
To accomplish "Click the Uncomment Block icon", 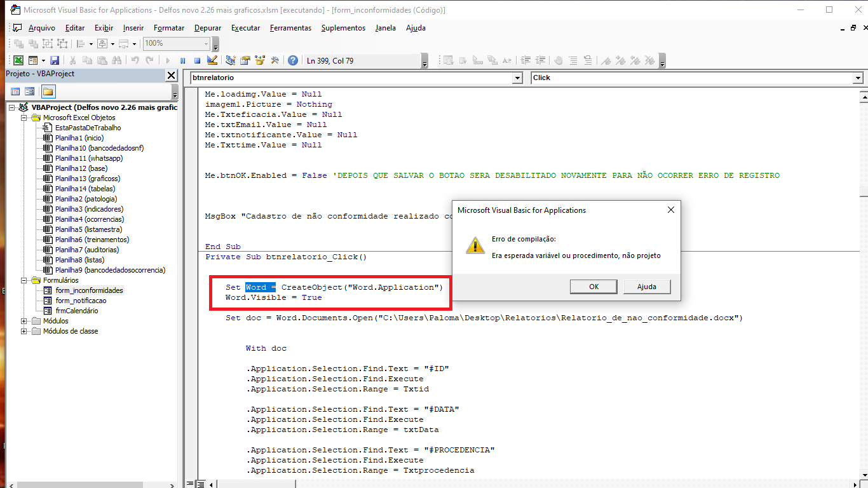I will pos(588,60).
